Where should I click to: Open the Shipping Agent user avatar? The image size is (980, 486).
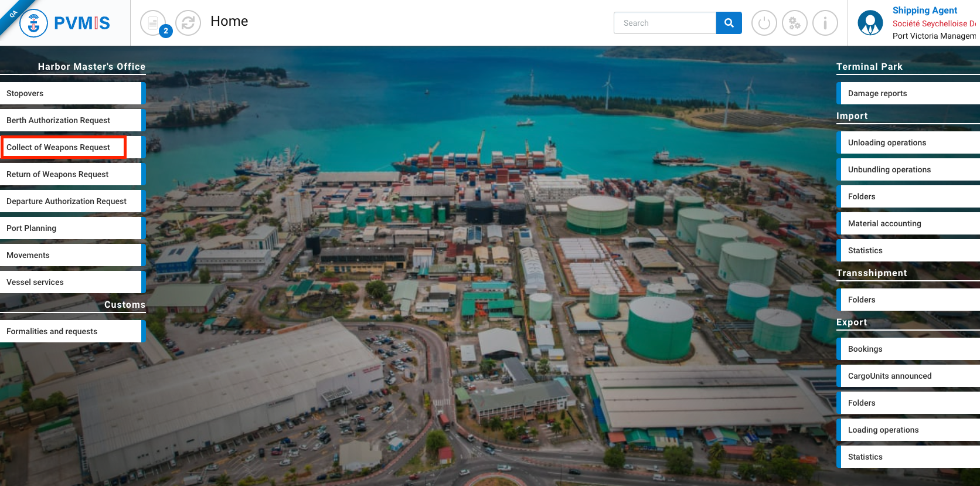point(870,23)
